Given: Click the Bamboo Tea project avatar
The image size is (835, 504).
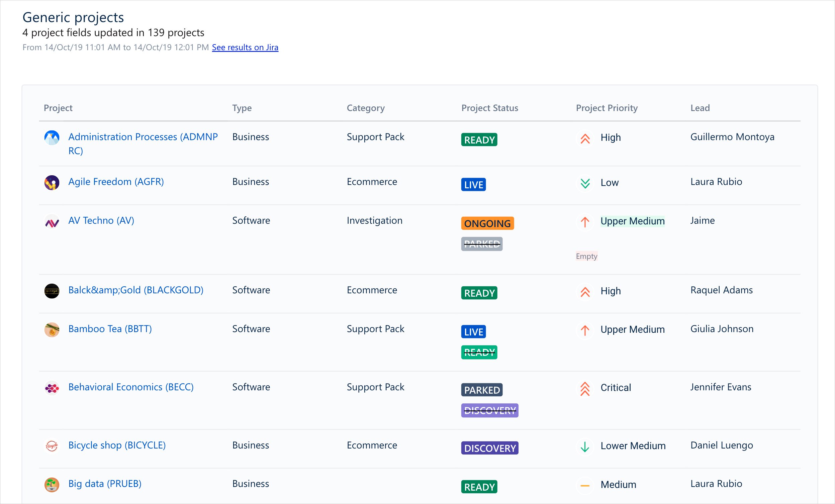Looking at the screenshot, I should click(52, 329).
